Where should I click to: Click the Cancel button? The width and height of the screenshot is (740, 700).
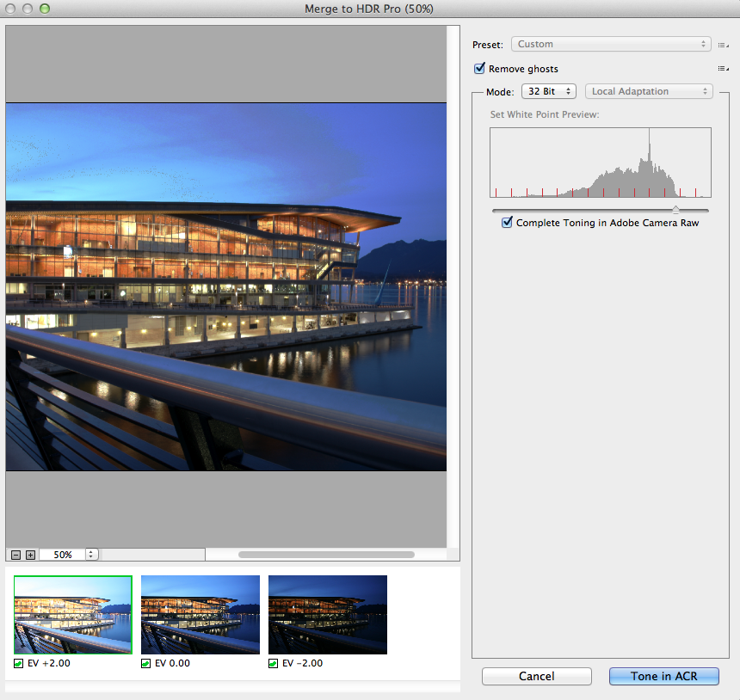click(537, 676)
